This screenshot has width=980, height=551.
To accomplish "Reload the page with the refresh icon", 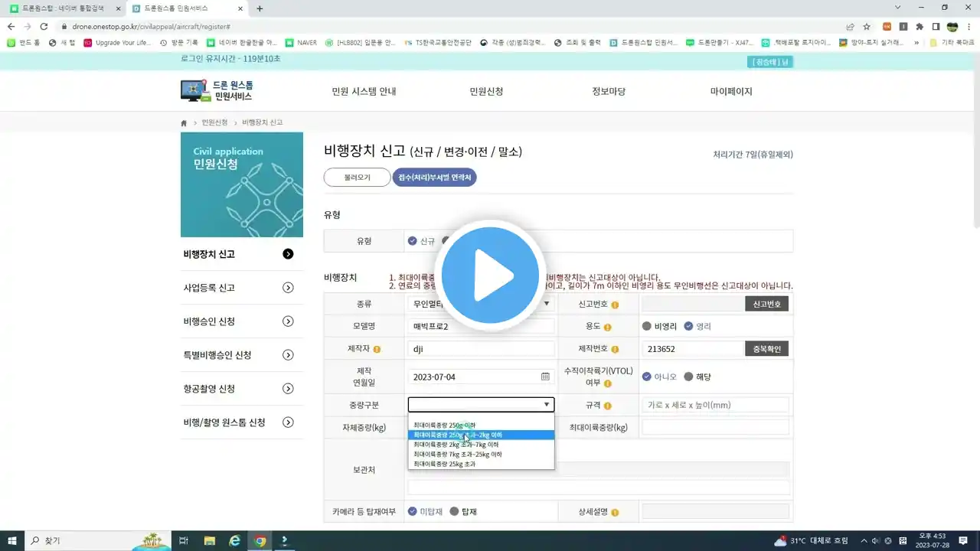I will (44, 26).
